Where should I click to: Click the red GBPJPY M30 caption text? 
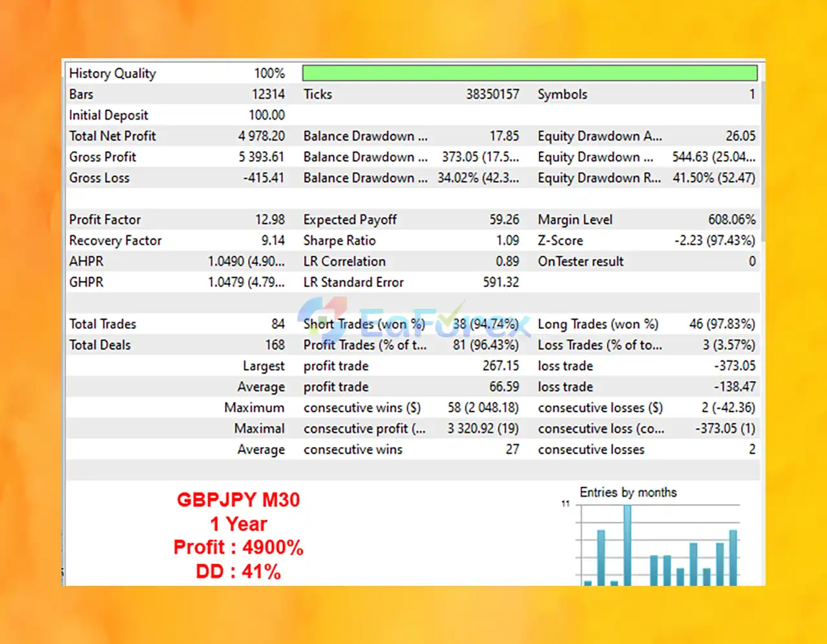[x=238, y=499]
